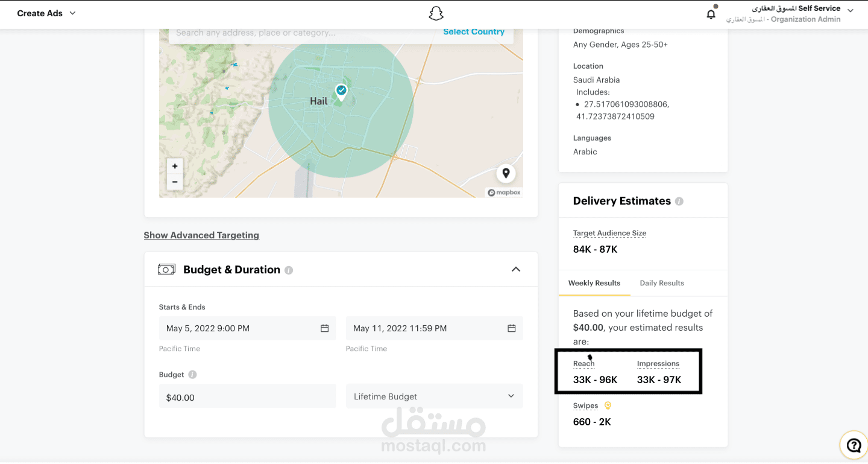Screen dimensions: 868x464
Task: Click the Show Advanced Targeting link
Action: coord(201,235)
